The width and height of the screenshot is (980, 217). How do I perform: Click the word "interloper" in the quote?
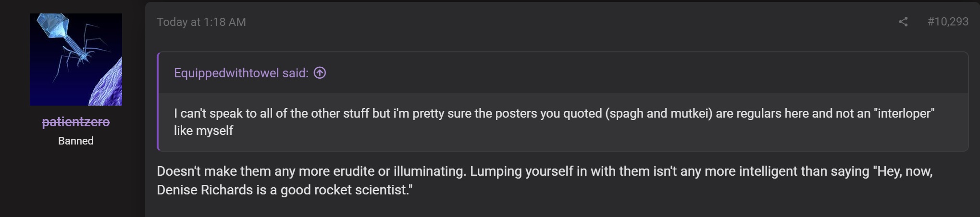pos(904,113)
